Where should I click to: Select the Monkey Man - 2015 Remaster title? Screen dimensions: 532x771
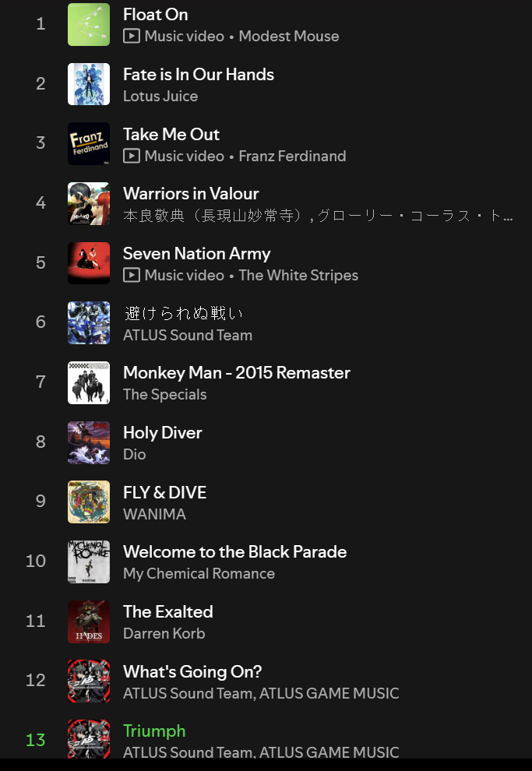[237, 373]
